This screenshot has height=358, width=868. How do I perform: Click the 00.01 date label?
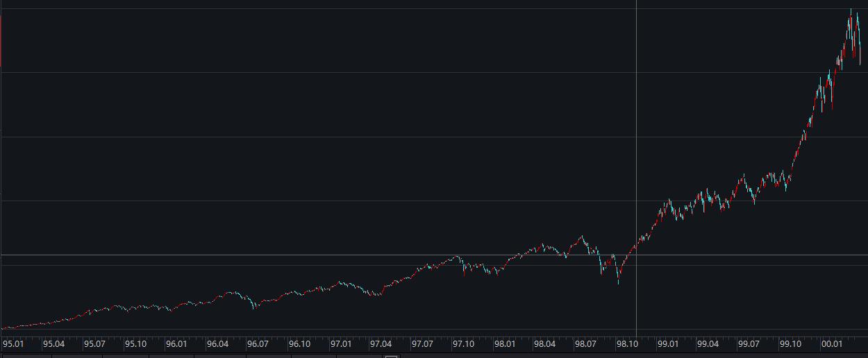click(x=832, y=343)
